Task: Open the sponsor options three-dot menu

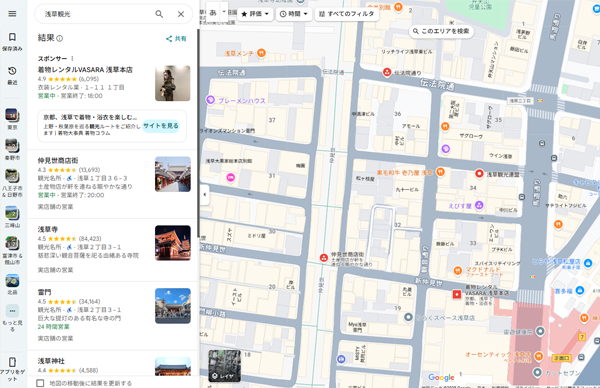Action: tap(72, 59)
